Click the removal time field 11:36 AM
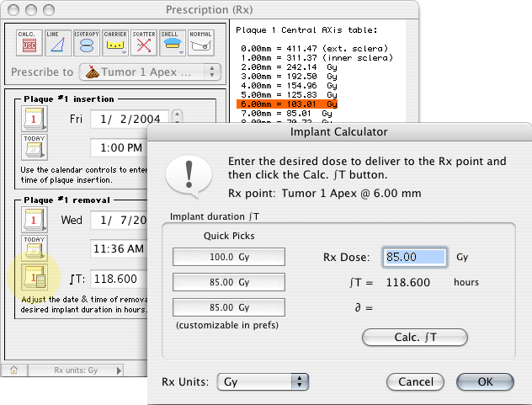The image size is (532, 405). click(120, 248)
